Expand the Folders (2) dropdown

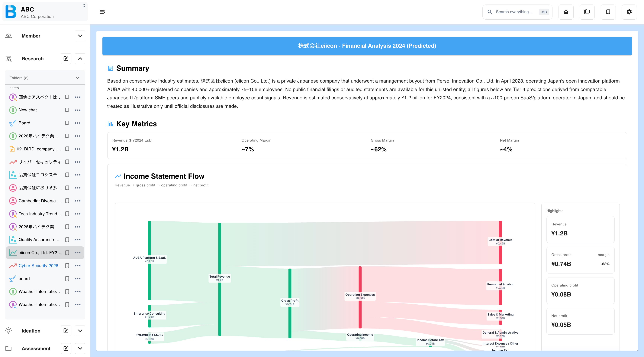tap(78, 78)
